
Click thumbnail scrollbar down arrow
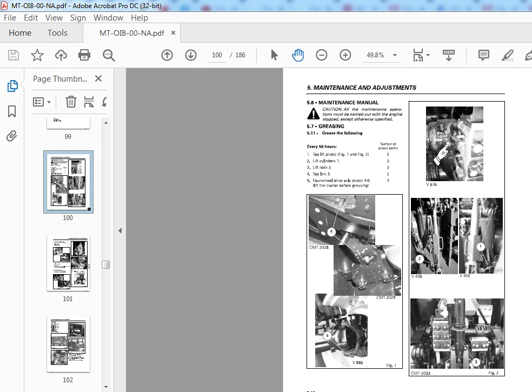pos(106,387)
